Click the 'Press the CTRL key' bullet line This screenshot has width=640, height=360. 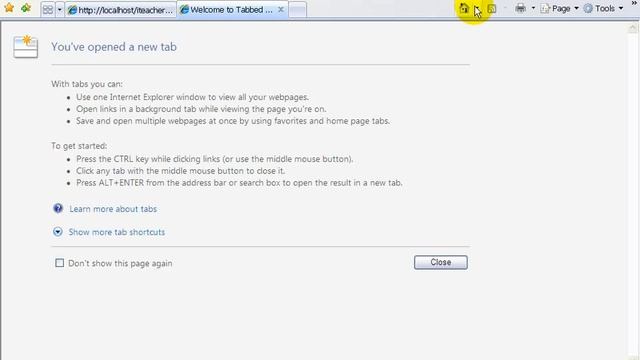215,159
